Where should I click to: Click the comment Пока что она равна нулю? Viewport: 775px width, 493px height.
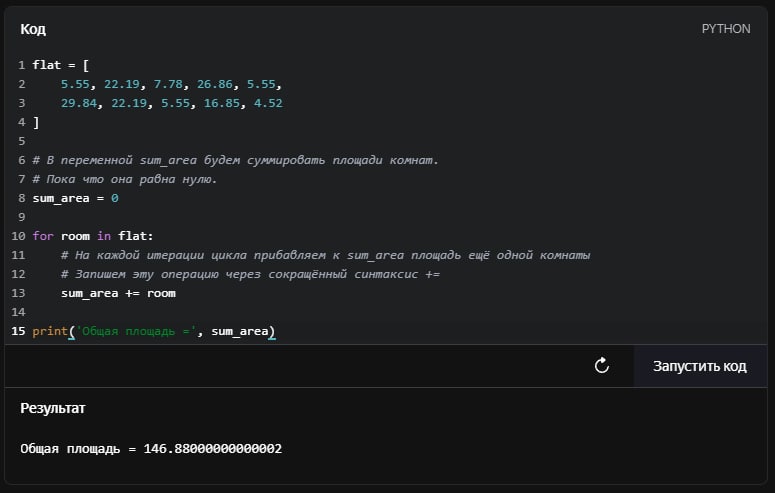pyautogui.click(x=125, y=179)
